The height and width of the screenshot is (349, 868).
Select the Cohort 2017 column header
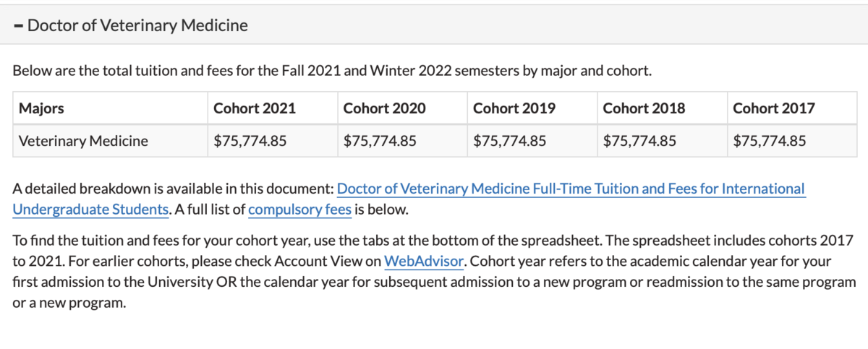tap(773, 108)
